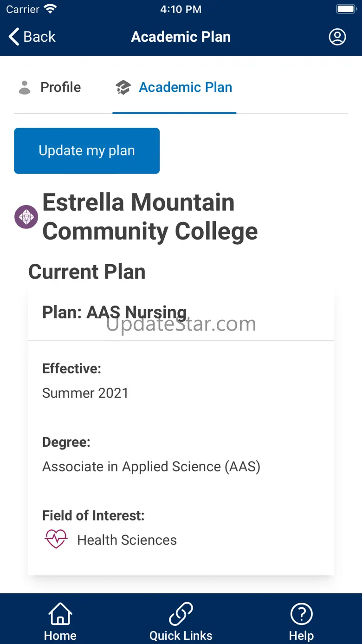Tap the Summer 2021 effective term text
The image size is (362, 644).
click(85, 393)
